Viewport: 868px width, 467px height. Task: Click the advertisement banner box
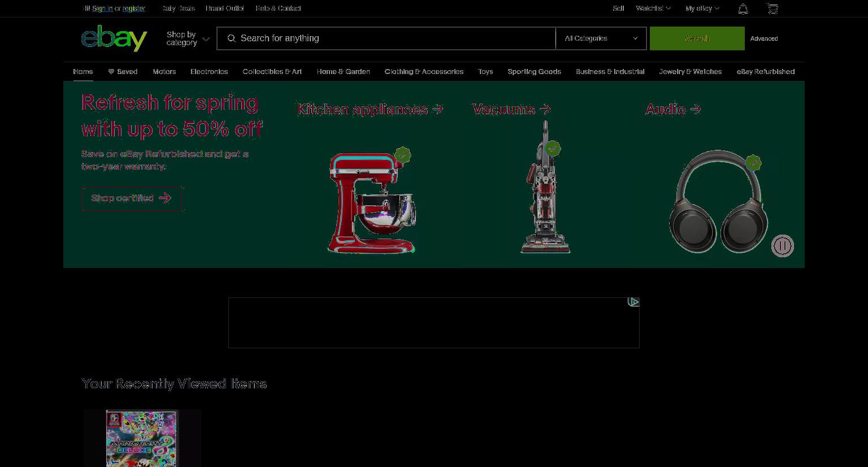[x=433, y=323]
